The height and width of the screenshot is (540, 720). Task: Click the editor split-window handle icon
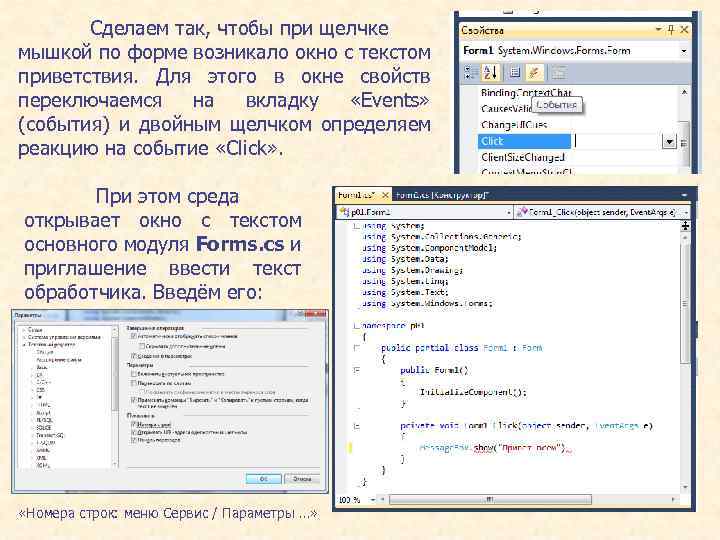(x=685, y=225)
